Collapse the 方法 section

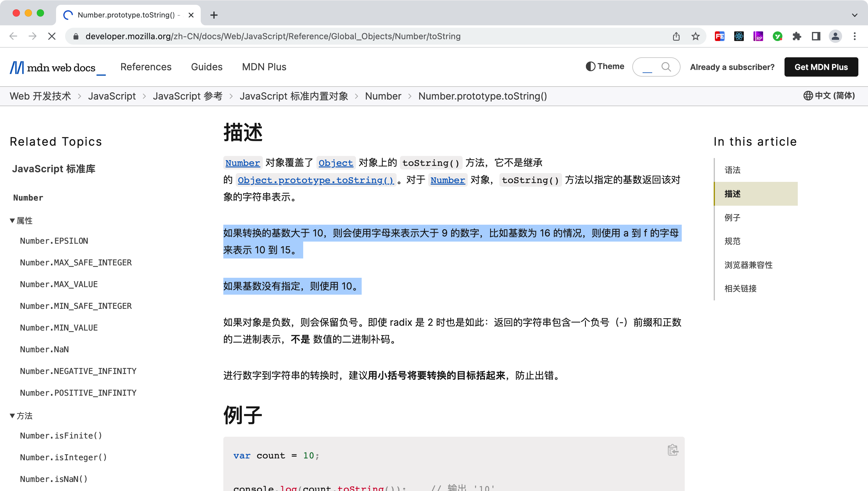[21, 416]
